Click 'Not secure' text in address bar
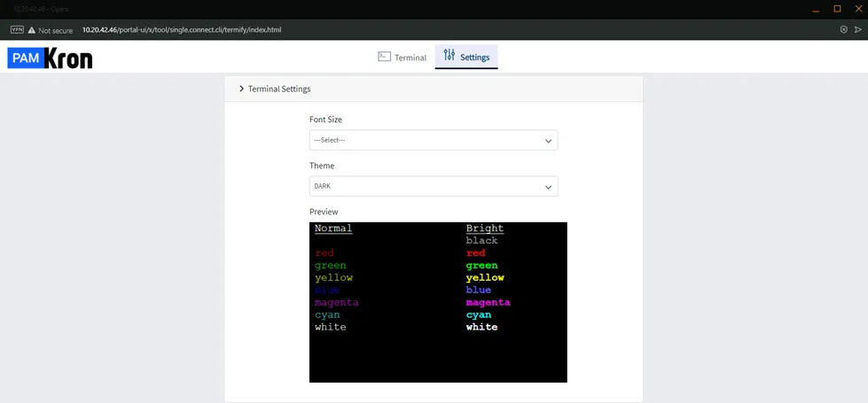Image resolution: width=868 pixels, height=403 pixels. pos(55,30)
